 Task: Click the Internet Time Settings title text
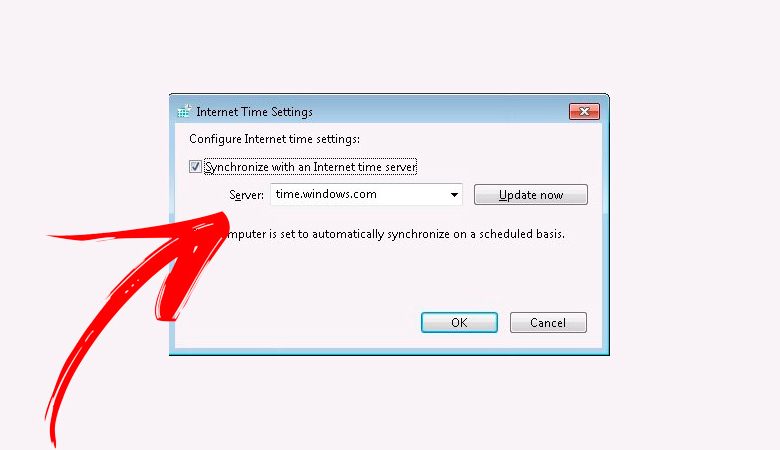(254, 112)
